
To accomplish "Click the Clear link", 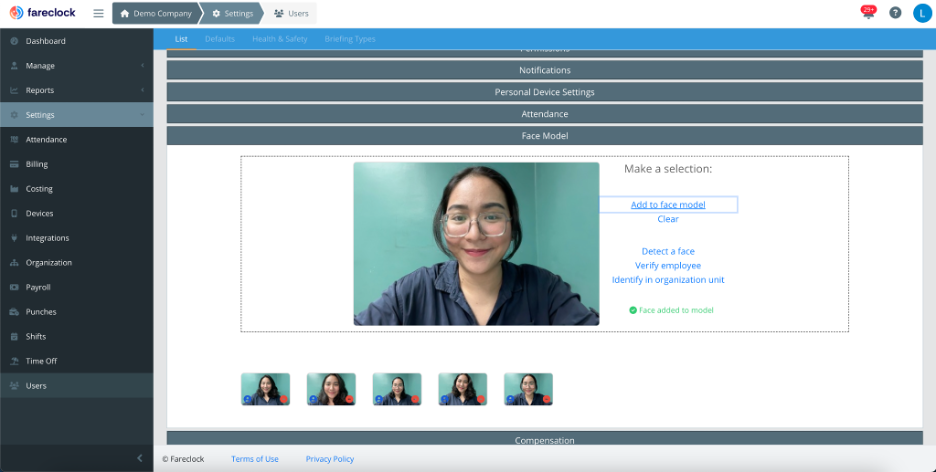I will (x=668, y=219).
